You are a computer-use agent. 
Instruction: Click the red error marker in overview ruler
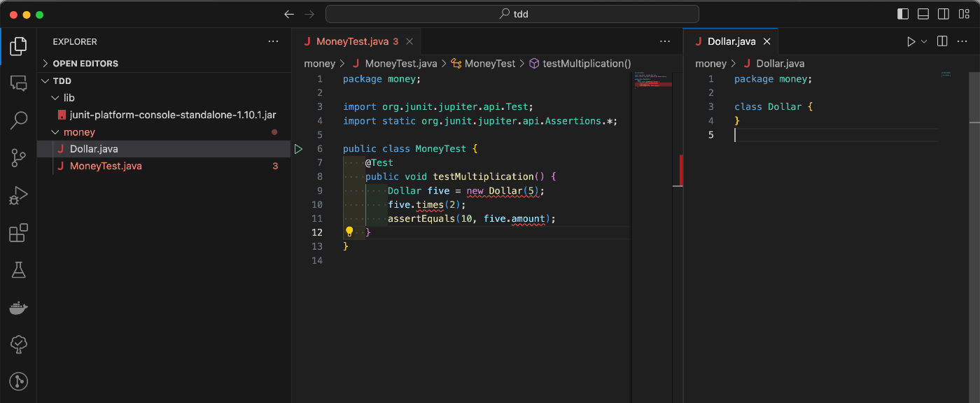[x=681, y=170]
